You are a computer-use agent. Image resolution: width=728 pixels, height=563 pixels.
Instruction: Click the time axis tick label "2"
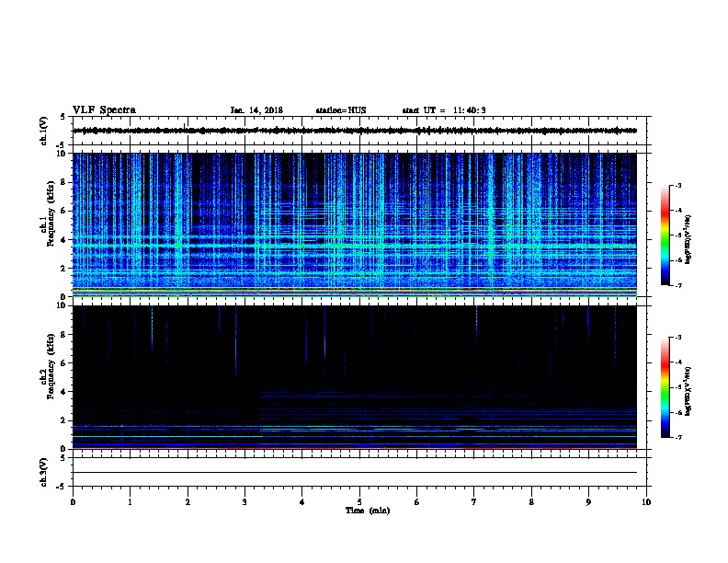pyautogui.click(x=188, y=502)
